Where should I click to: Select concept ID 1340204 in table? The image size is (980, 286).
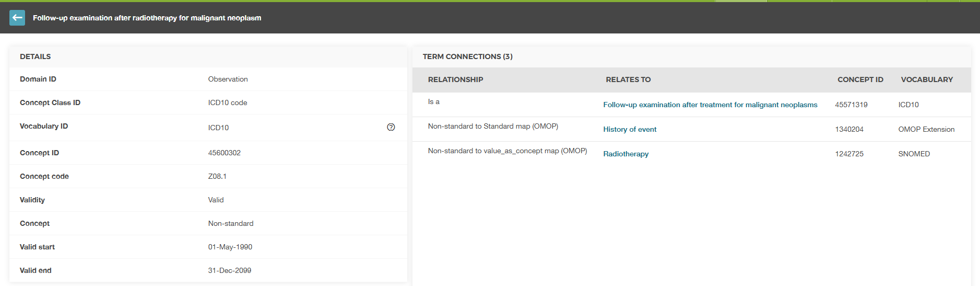pyautogui.click(x=849, y=129)
